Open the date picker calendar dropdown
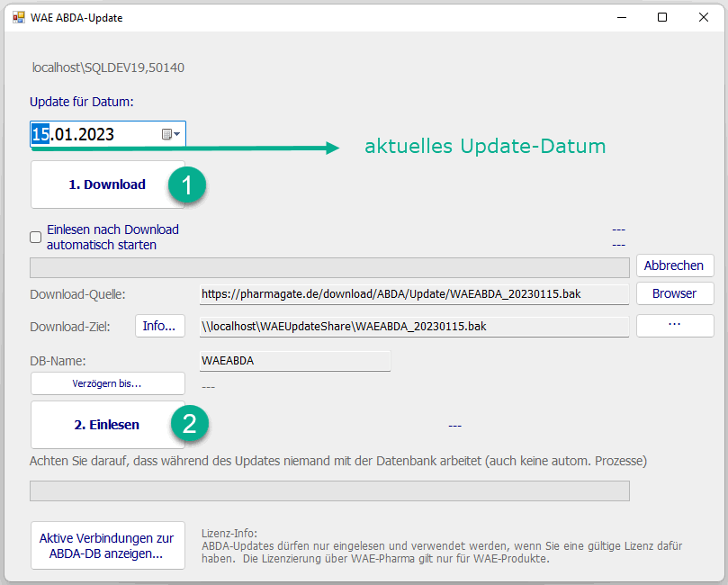The width and height of the screenshot is (728, 585). click(x=171, y=134)
